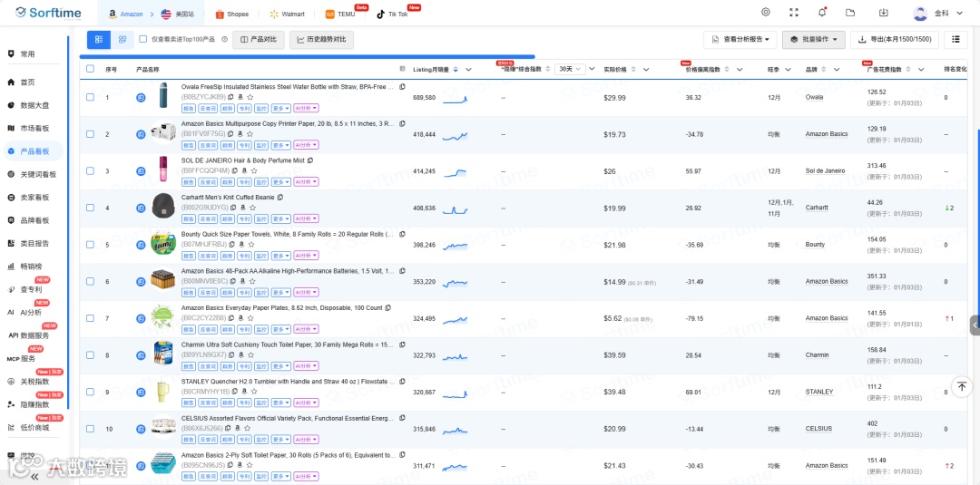Collapse the left sidebar with double chevron
Viewport: 980px width, 485px height.
34,476
